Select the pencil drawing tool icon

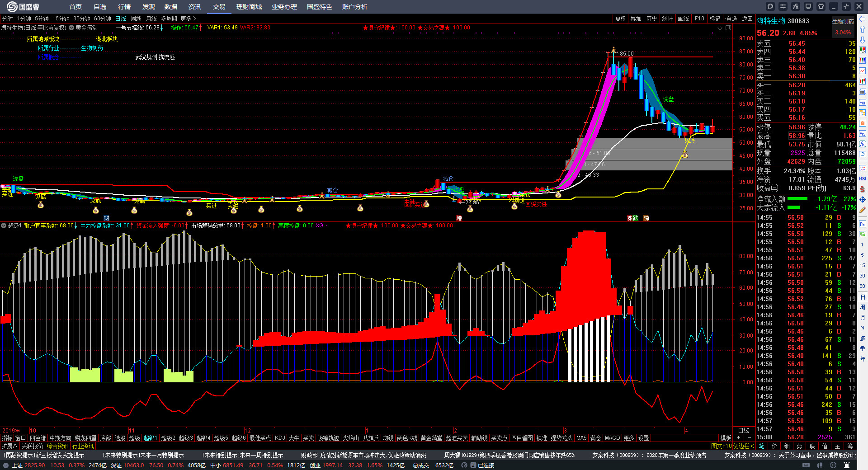pos(863,210)
